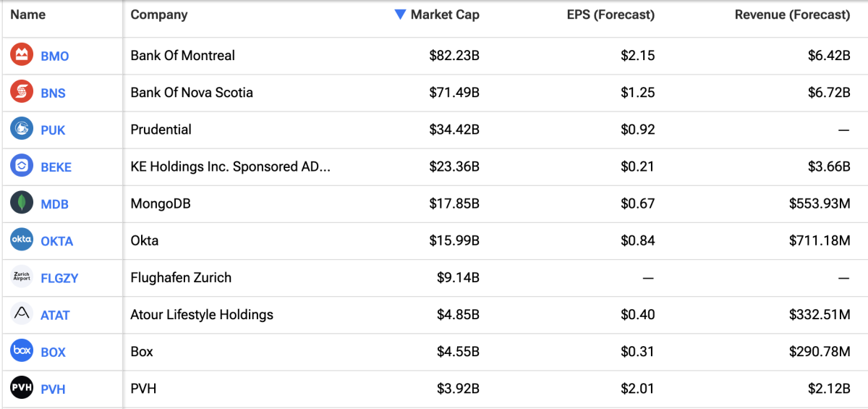This screenshot has width=868, height=409.
Task: Click the KE Holdings logo icon
Action: click(22, 166)
